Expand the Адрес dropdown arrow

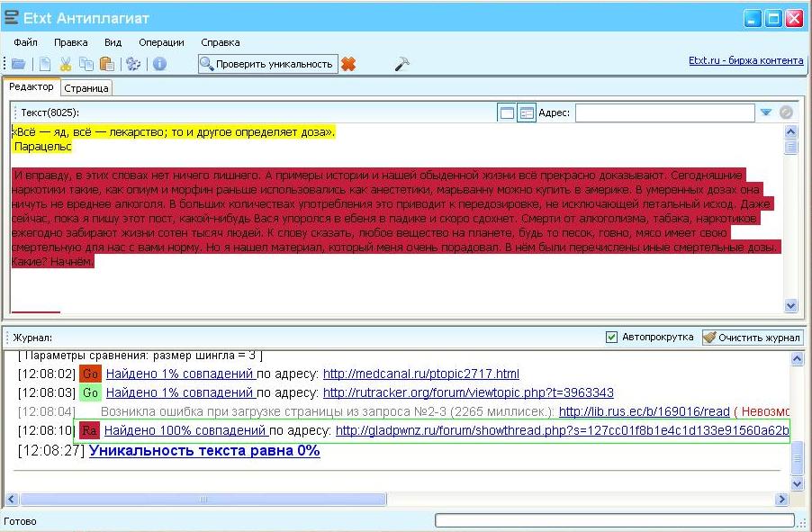coord(765,113)
